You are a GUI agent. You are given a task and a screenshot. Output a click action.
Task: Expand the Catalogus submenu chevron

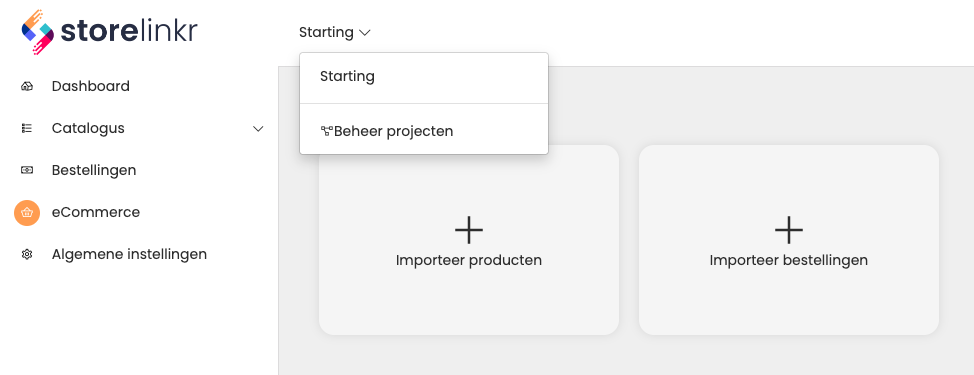[258, 129]
